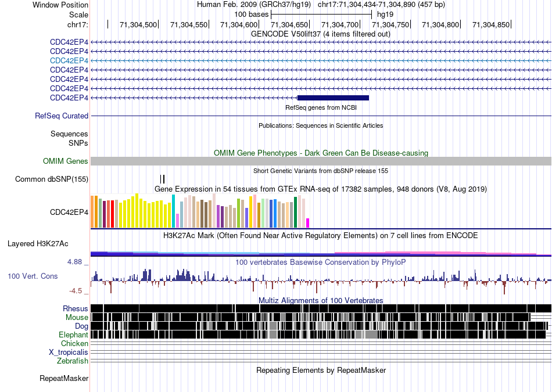Open the Common dbSNP(155) track label
The width and height of the screenshot is (552, 392).
point(52,179)
